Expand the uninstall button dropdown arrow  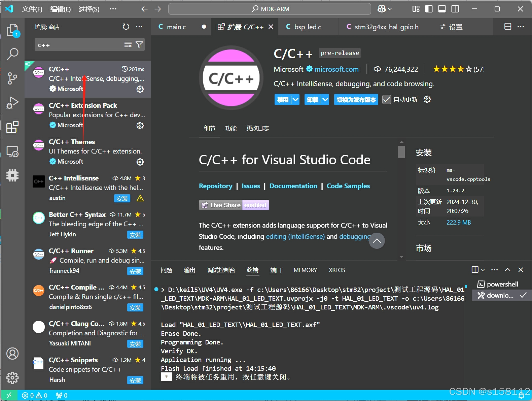[325, 100]
